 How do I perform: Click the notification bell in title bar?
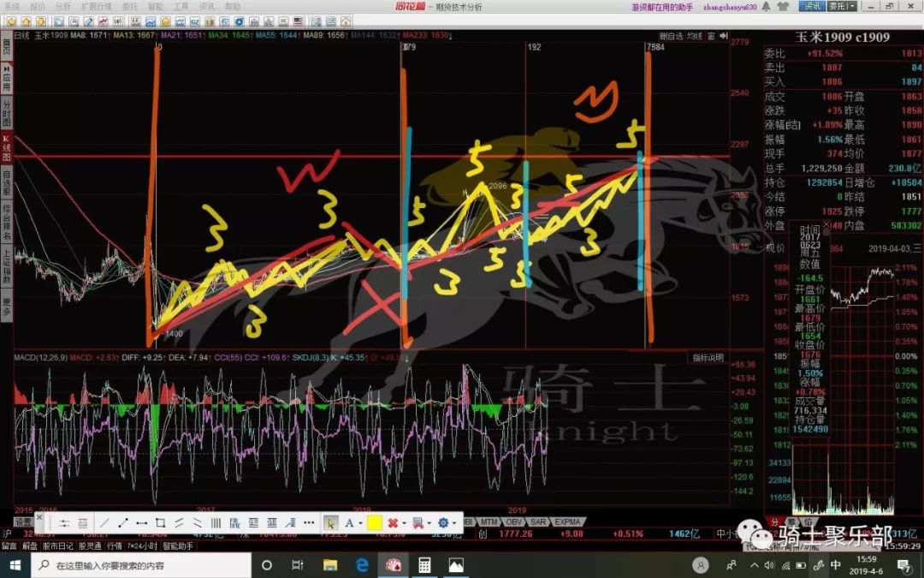tap(766, 7)
